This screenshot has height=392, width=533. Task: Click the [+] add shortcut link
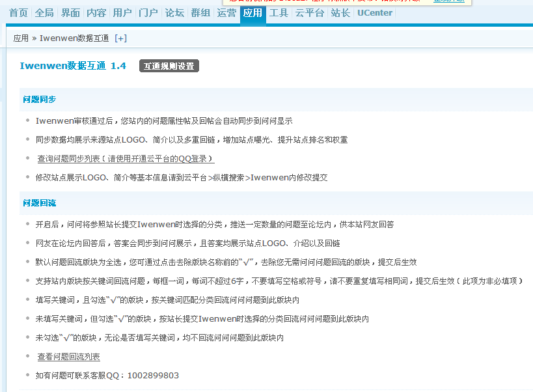(120, 38)
